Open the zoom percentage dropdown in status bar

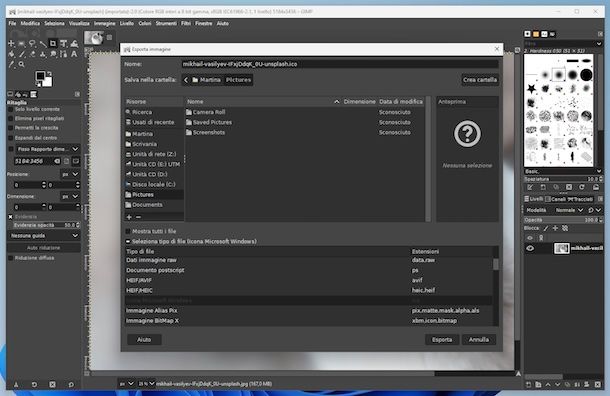pos(147,384)
